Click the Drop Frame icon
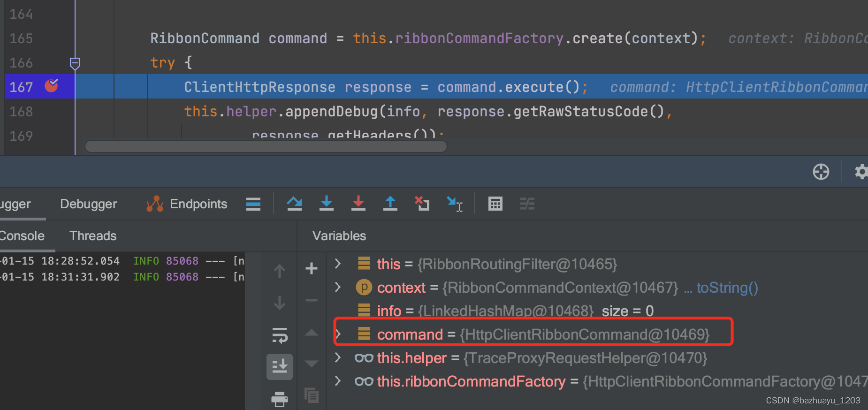 pos(422,204)
